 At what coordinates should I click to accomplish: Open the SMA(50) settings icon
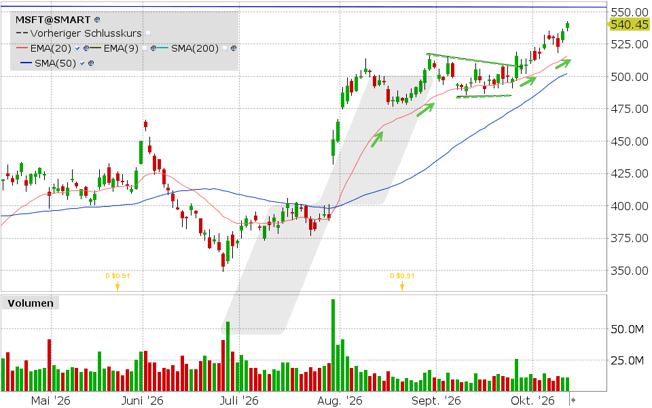(91, 63)
